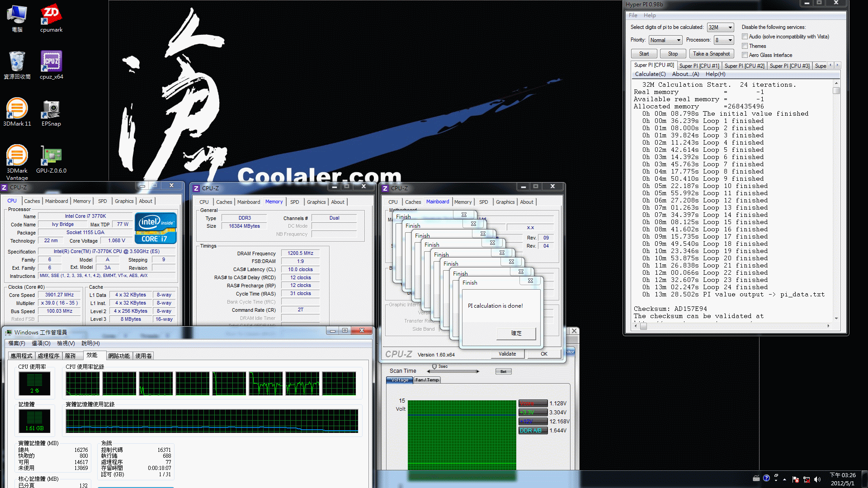This screenshot has width=868, height=488.
Task: Open the Action Center flag icon
Action: 796,479
